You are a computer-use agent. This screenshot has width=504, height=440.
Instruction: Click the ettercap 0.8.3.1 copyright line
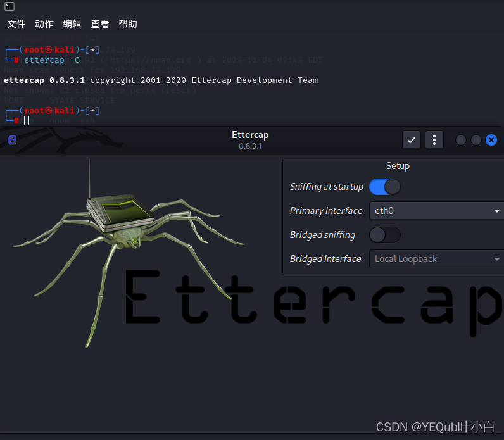pyautogui.click(x=161, y=80)
